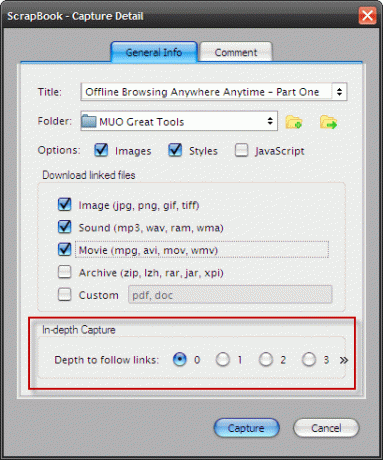Uncheck the Images option
The image size is (383, 460).
coord(101,150)
